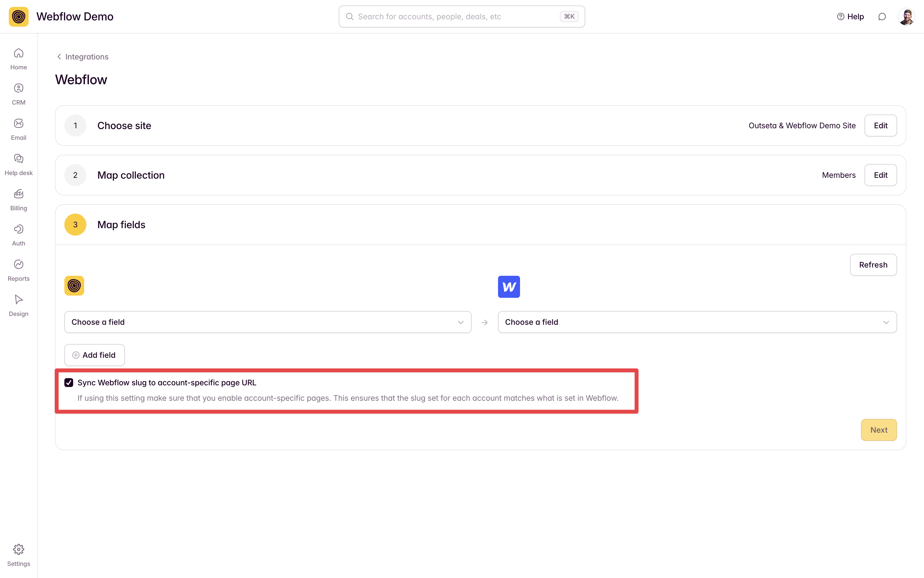Click the Webflow logo above field mapping
This screenshot has height=578, width=924.
coord(509,287)
